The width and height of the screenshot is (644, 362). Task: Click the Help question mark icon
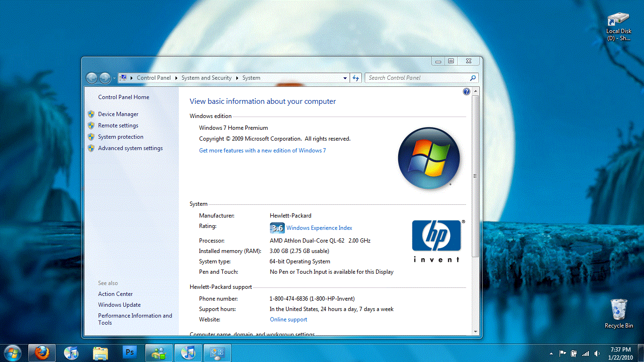click(x=467, y=92)
